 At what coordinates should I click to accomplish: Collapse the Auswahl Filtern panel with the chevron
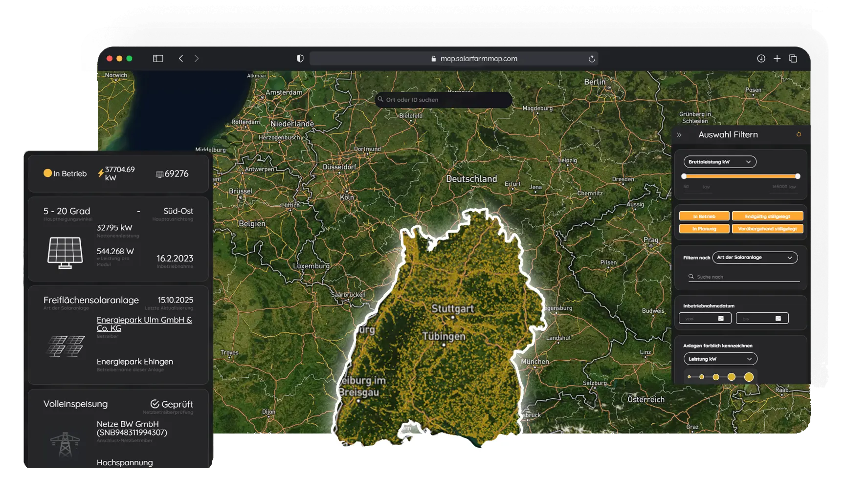(x=679, y=133)
